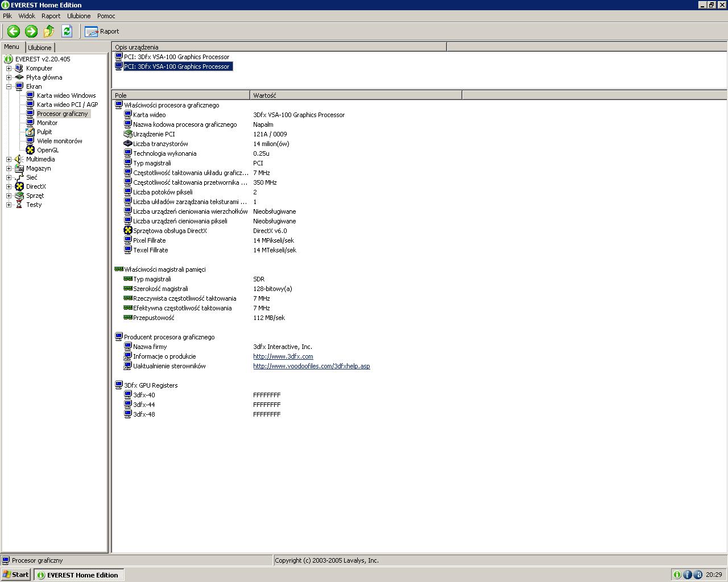Expand the Testy tree node
728x582 pixels.
[9, 205]
